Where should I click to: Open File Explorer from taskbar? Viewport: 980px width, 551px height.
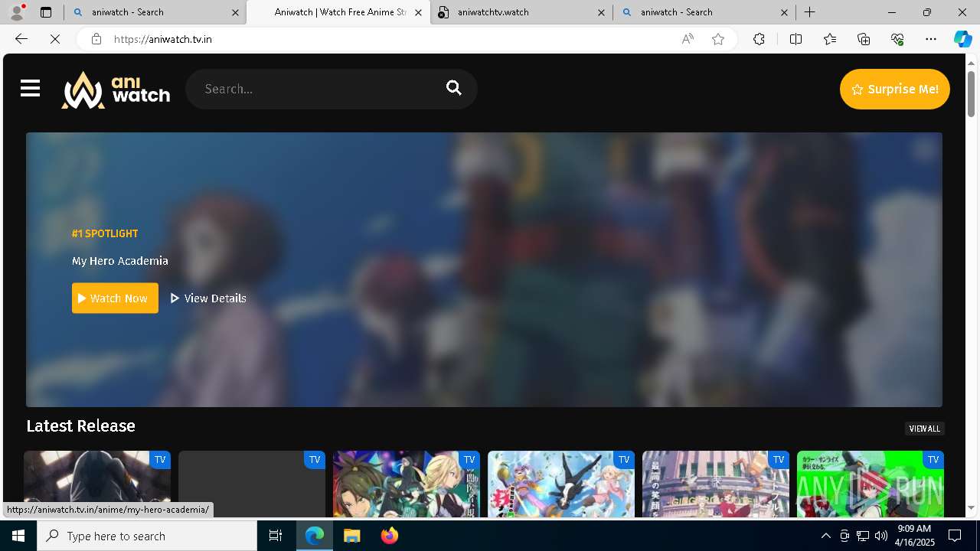[351, 536]
